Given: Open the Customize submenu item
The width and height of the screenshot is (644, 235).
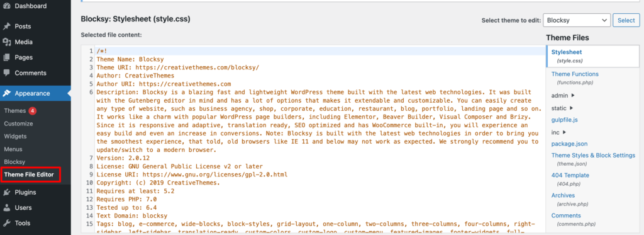Looking at the screenshot, I should (18, 123).
